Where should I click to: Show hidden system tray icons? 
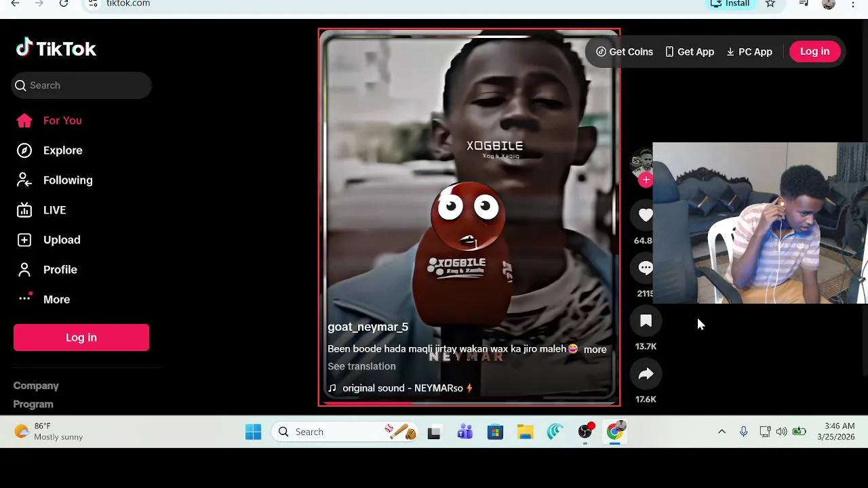(722, 432)
